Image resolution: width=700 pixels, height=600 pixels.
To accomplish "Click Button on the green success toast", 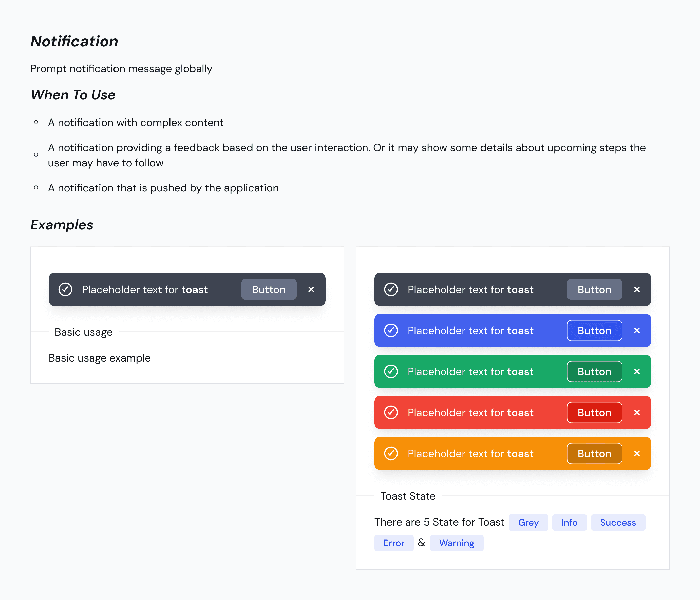I will click(595, 371).
